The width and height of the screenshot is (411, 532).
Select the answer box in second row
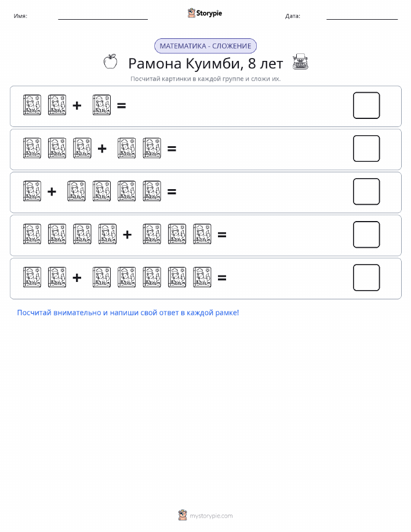click(x=366, y=149)
